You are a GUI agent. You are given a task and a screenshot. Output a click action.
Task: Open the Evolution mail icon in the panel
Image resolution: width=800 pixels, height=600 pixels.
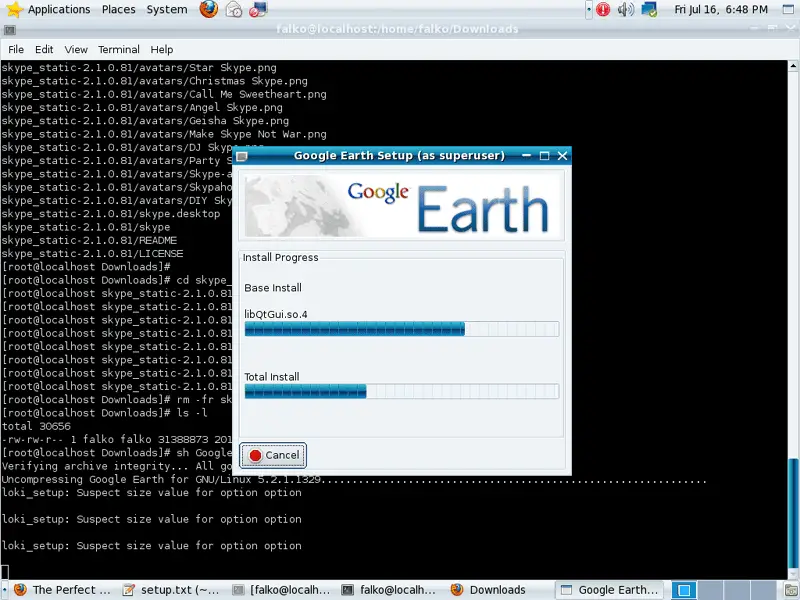pyautogui.click(x=234, y=9)
